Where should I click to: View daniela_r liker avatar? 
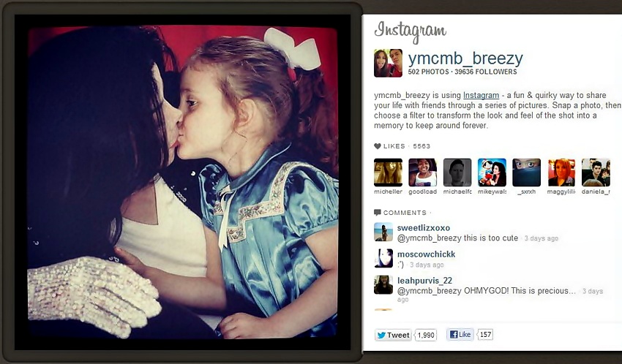click(596, 172)
